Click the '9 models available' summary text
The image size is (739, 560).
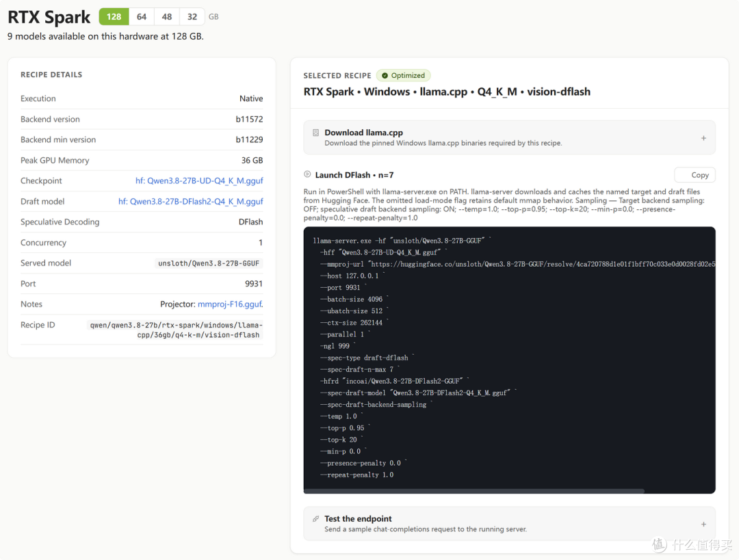(105, 37)
